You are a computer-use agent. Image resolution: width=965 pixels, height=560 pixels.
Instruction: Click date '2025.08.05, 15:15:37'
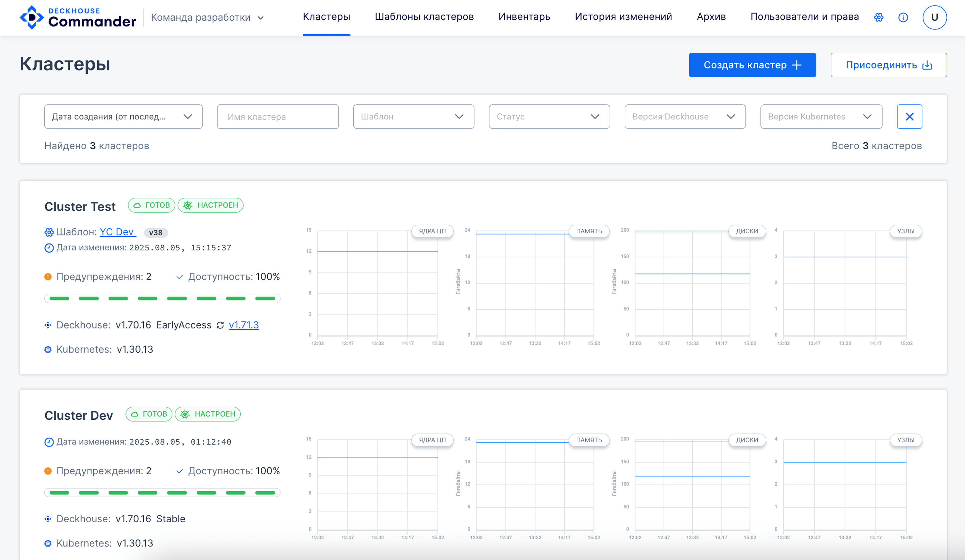(180, 248)
